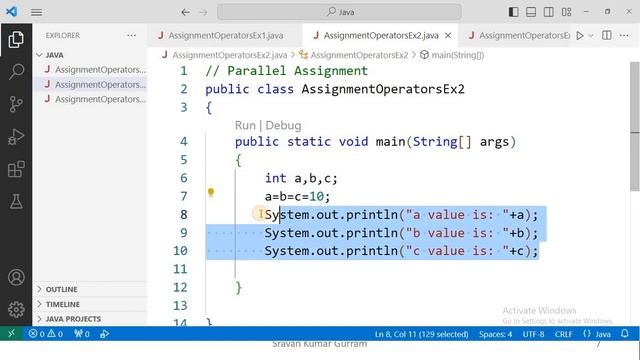Click the '// Parallel Assignment' comment line
The image size is (640, 360).
click(287, 71)
